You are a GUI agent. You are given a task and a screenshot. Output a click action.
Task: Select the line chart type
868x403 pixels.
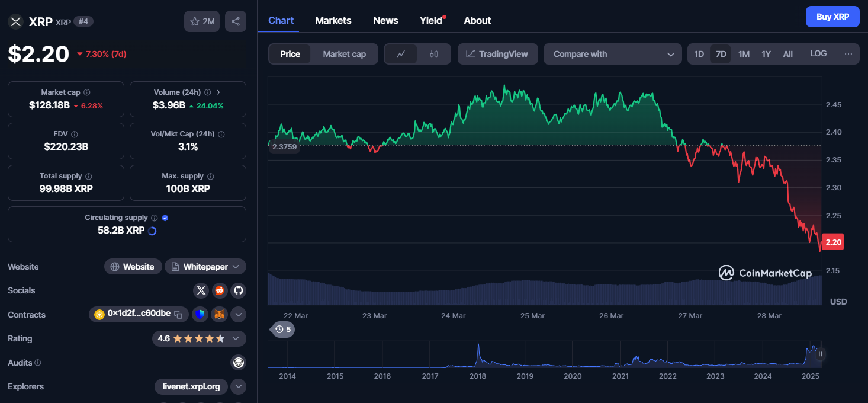click(x=401, y=54)
